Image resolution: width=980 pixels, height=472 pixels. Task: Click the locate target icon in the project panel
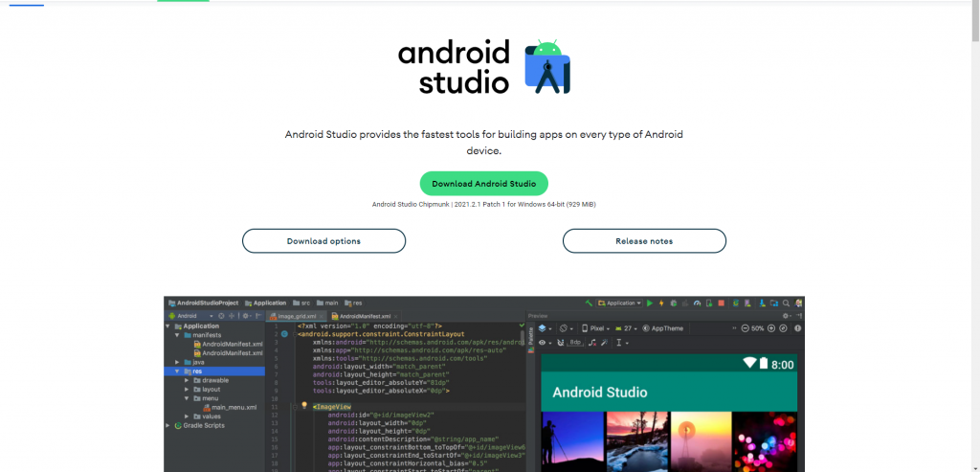click(x=221, y=316)
